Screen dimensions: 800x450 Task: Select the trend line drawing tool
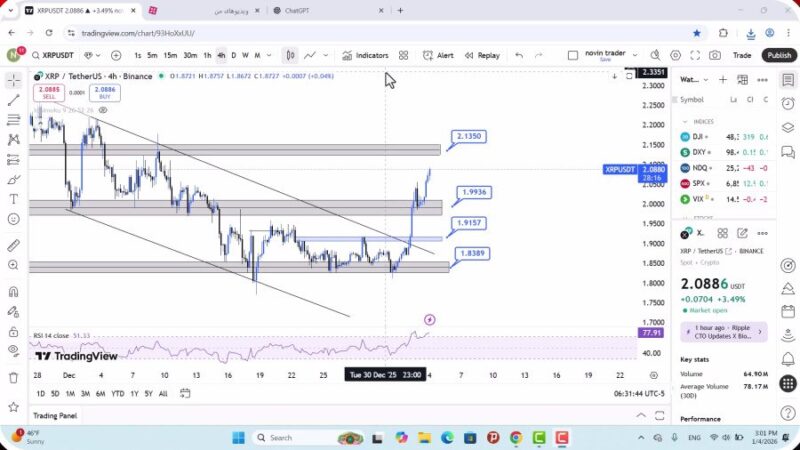point(14,100)
